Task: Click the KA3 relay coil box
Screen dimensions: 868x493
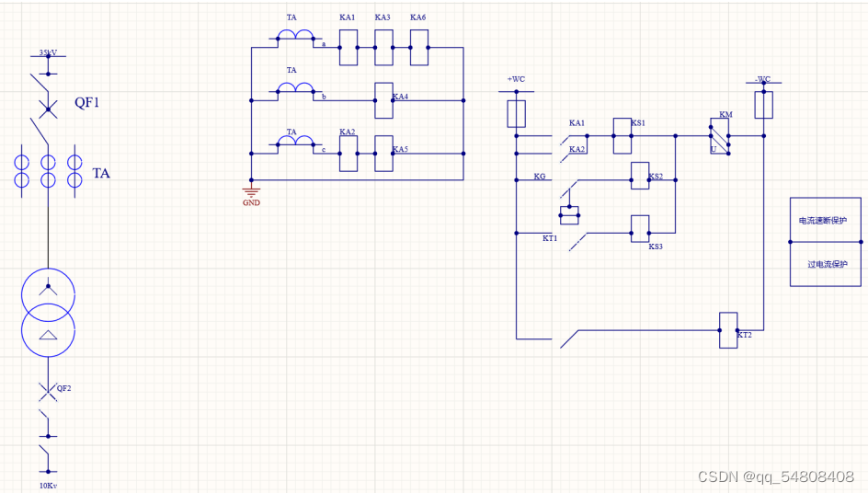Action: coord(383,48)
